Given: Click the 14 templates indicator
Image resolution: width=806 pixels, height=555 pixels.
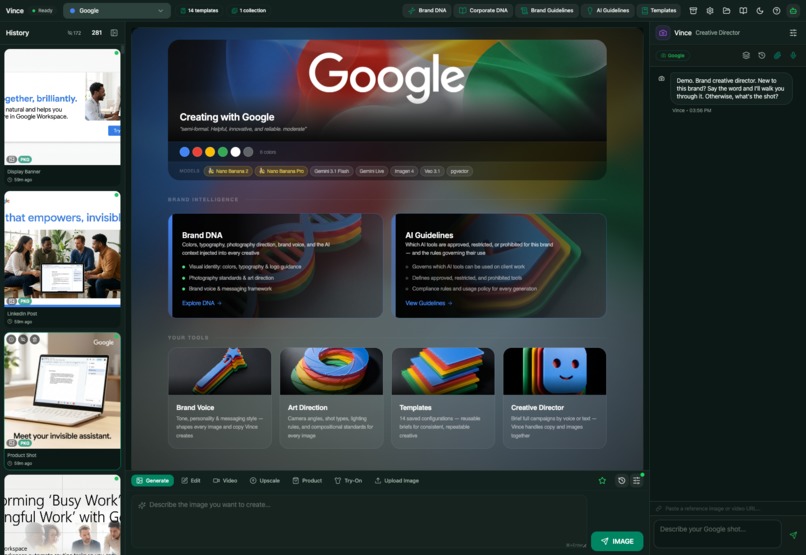Looking at the screenshot, I should coord(199,10).
